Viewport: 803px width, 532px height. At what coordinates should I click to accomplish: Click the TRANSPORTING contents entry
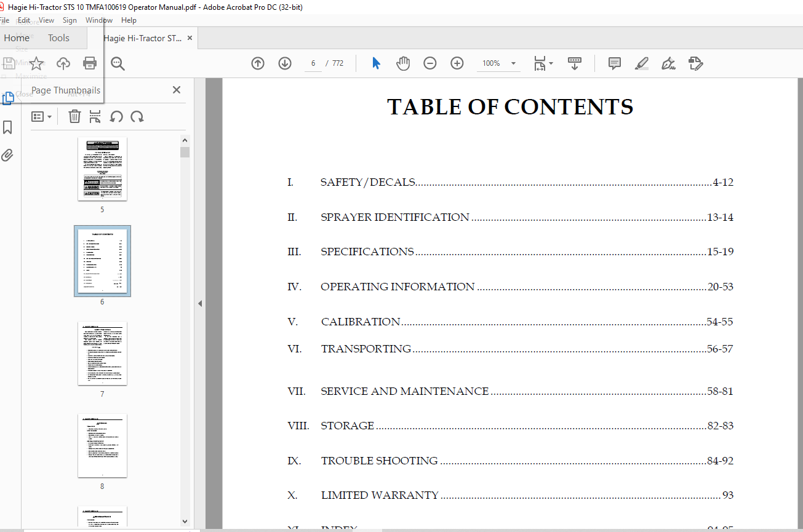click(510, 349)
